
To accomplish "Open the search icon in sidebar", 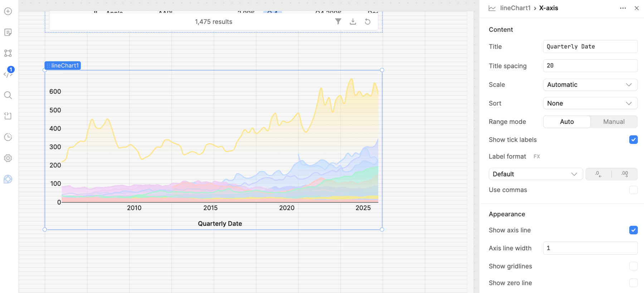I will tap(8, 95).
